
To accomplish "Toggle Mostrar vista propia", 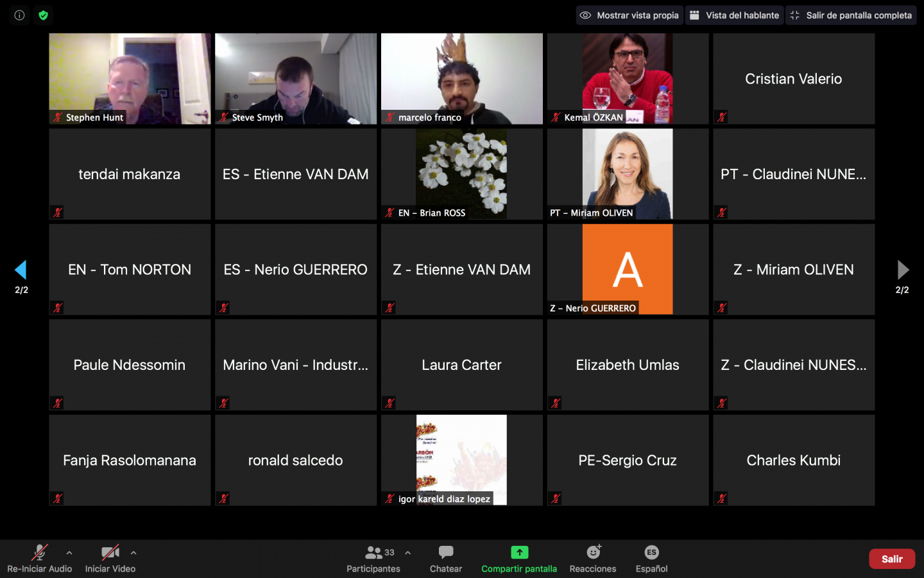I will [x=629, y=15].
